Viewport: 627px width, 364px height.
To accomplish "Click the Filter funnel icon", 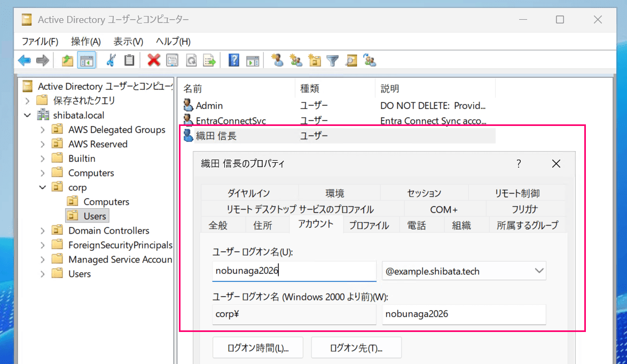I will (333, 61).
